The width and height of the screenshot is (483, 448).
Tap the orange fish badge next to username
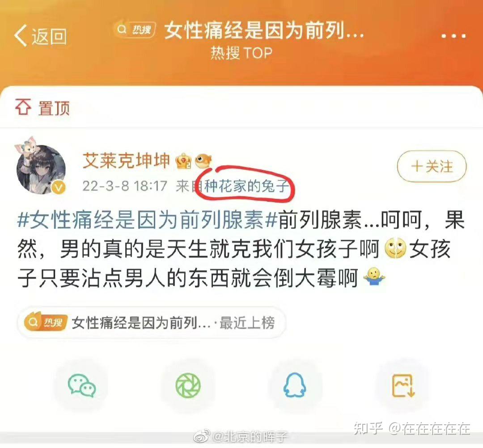click(x=203, y=161)
